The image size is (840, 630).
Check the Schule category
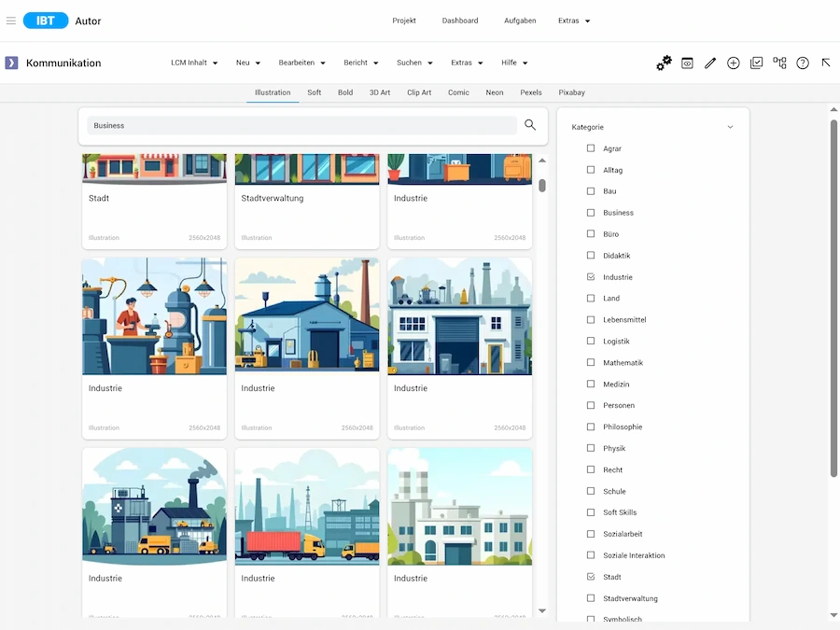(591, 491)
